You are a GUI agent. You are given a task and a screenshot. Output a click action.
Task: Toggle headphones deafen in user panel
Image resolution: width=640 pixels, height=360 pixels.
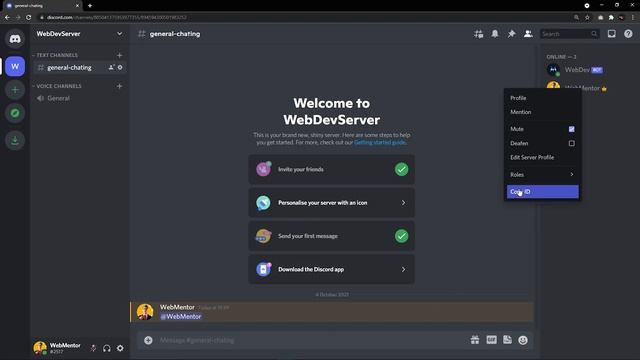(x=107, y=348)
